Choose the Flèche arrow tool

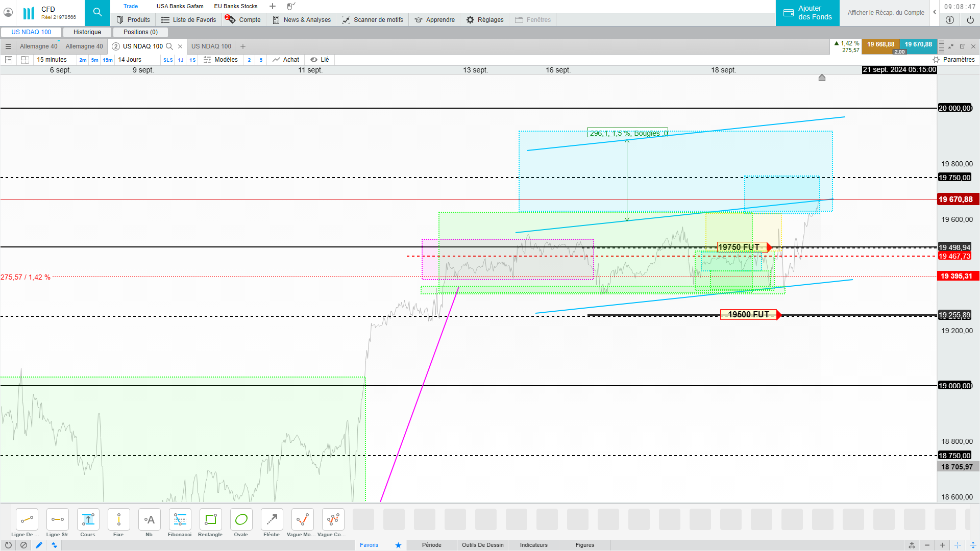coord(272,520)
